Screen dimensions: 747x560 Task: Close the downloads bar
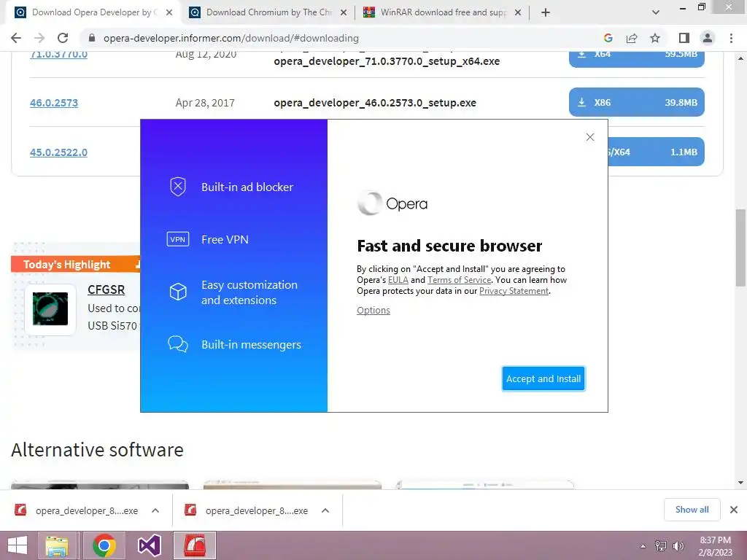[x=734, y=510]
